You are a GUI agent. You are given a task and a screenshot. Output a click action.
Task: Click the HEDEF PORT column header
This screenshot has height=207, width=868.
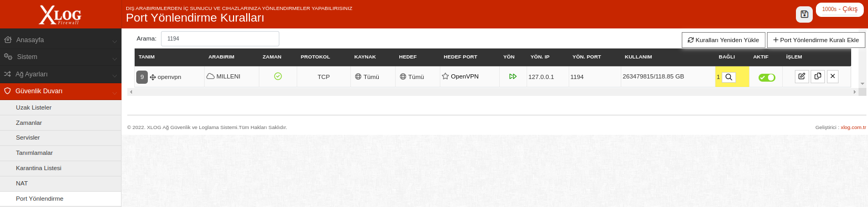(x=460, y=57)
